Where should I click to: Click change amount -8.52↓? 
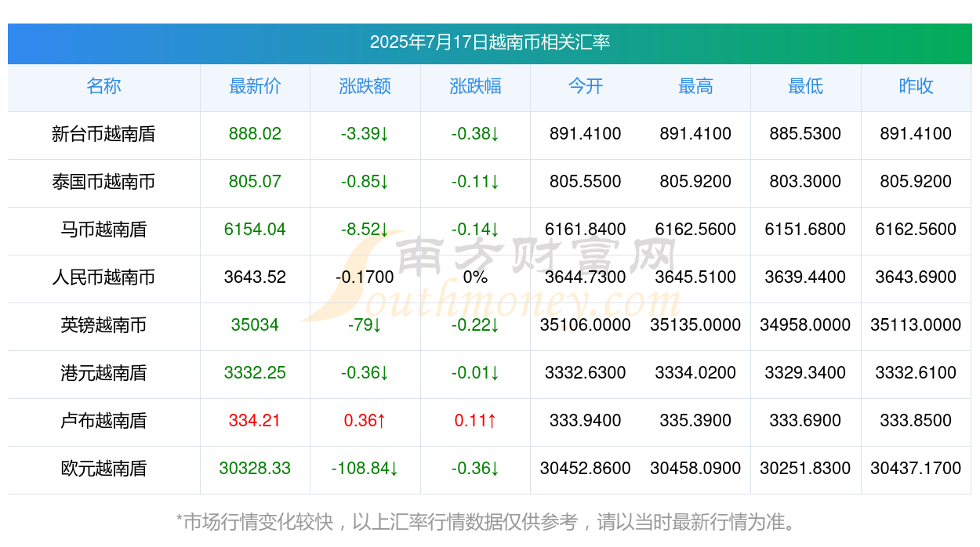tap(365, 230)
